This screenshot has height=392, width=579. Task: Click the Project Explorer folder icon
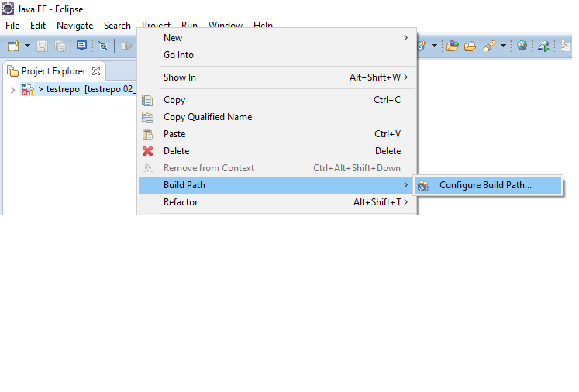click(13, 70)
